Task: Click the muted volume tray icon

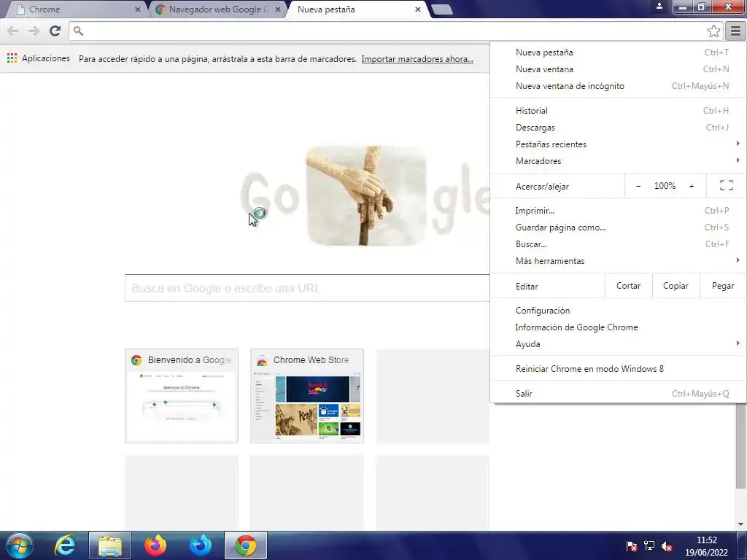Action: (667, 546)
